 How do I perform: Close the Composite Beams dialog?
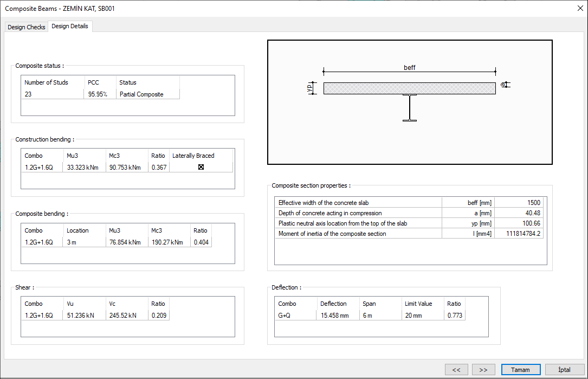579,8
